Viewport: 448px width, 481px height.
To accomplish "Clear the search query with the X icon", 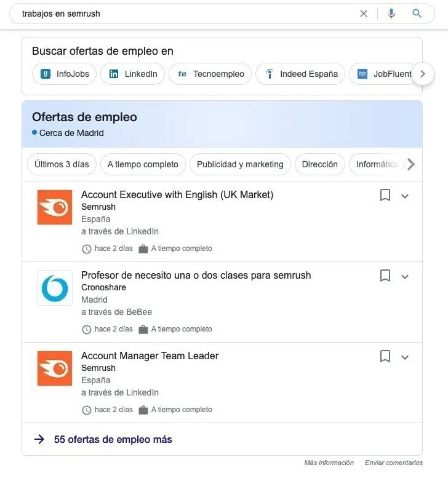I will click(x=364, y=14).
